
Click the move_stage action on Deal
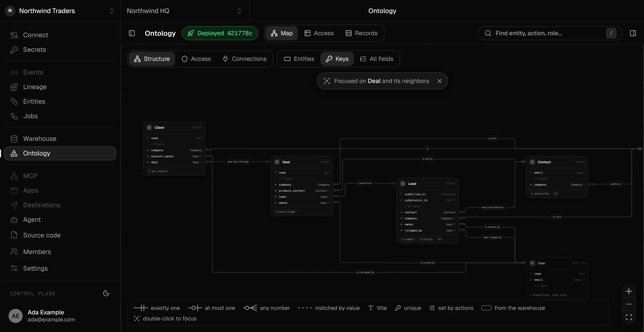click(286, 212)
